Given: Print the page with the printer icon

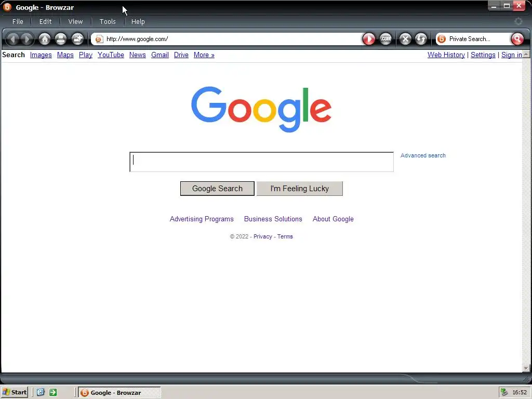Looking at the screenshot, I should [61, 39].
